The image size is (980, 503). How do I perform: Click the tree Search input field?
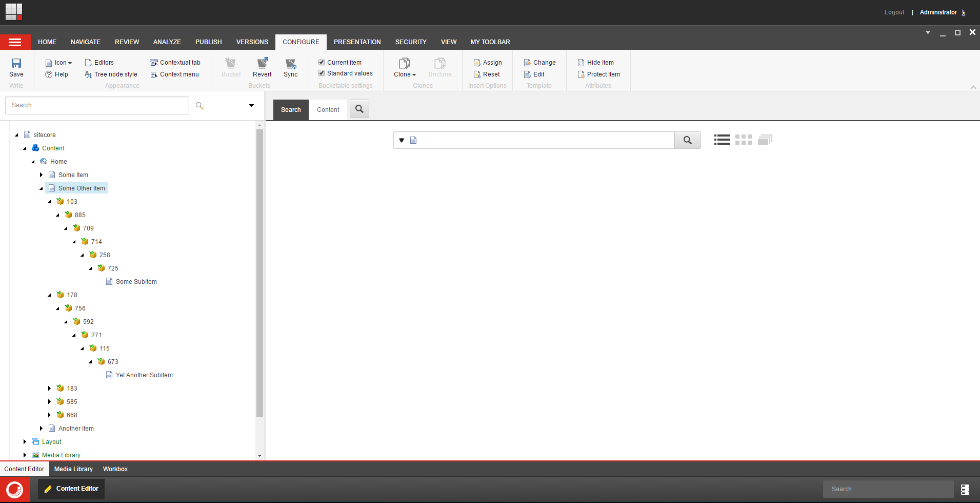click(97, 105)
